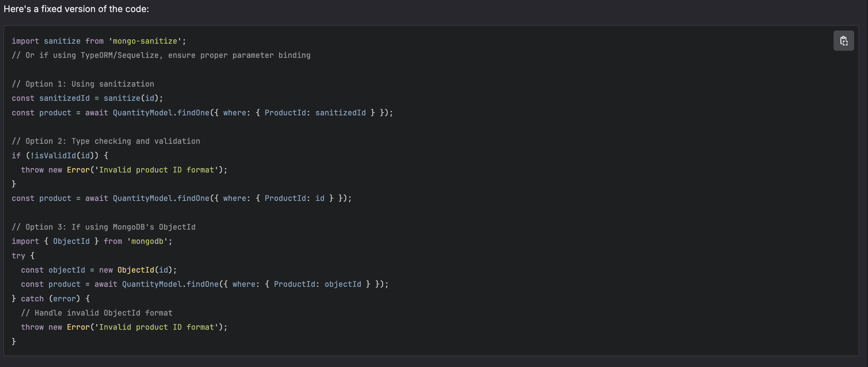The height and width of the screenshot is (367, 868).
Task: Click the 'mongo-sanitize' import string
Action: click(x=145, y=41)
